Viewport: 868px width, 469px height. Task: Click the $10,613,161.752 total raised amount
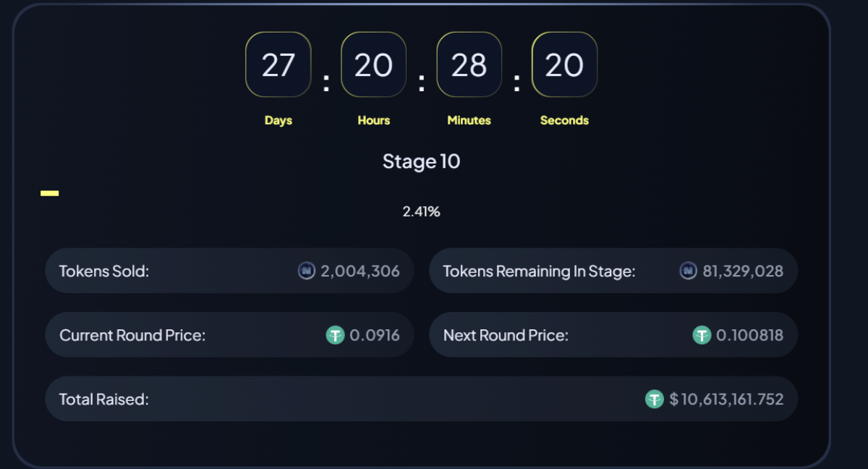(x=726, y=399)
